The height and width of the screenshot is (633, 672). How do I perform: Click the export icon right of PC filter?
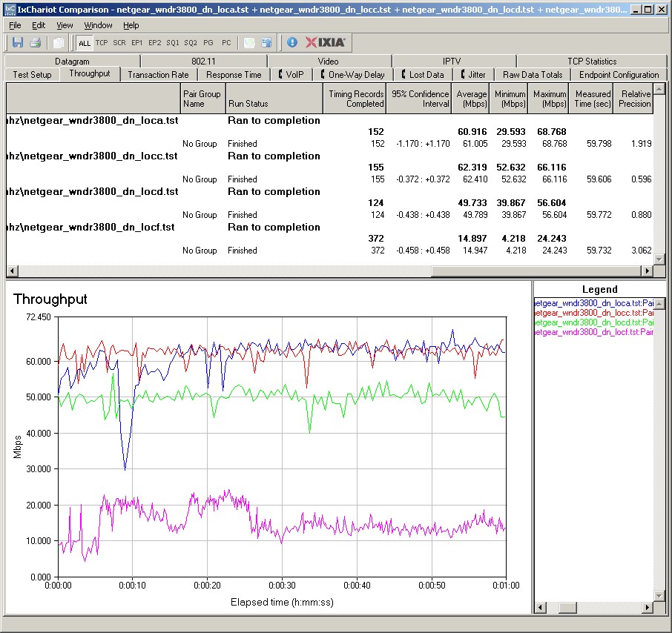[x=249, y=42]
